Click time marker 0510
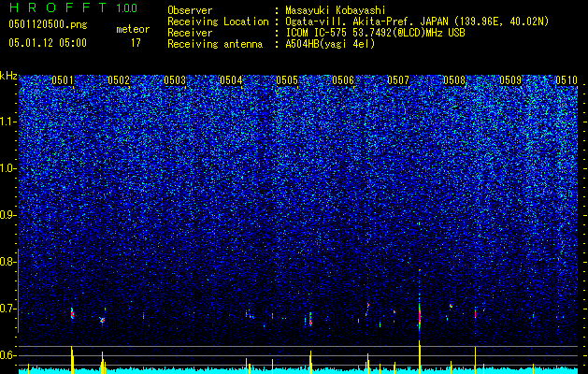Screen dimensions: 588x374 (x=566, y=80)
